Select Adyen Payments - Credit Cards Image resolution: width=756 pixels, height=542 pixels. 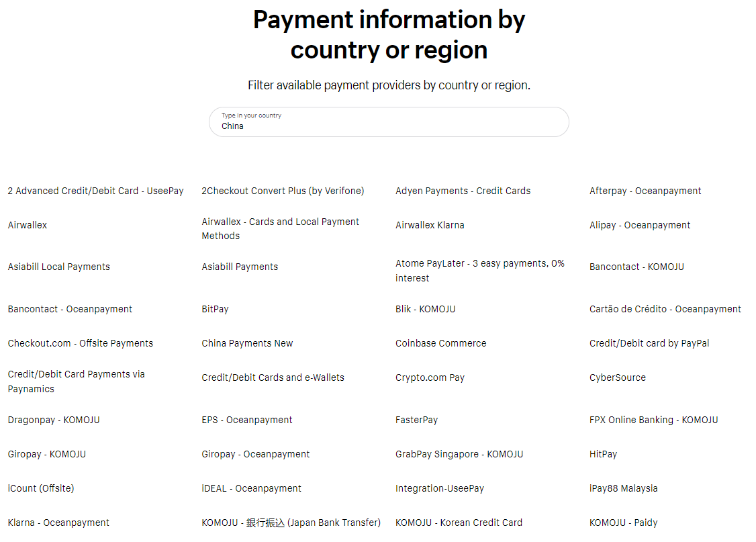tap(463, 191)
